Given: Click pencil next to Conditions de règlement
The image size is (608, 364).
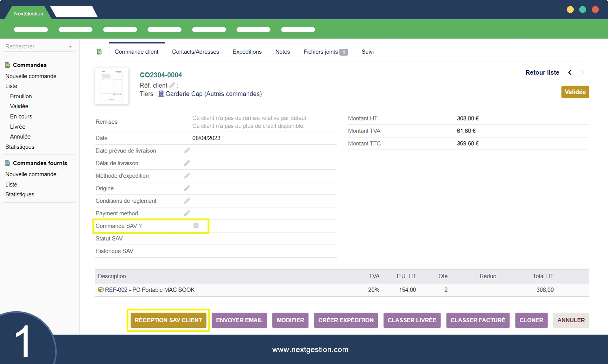Looking at the screenshot, I should click(x=187, y=201).
